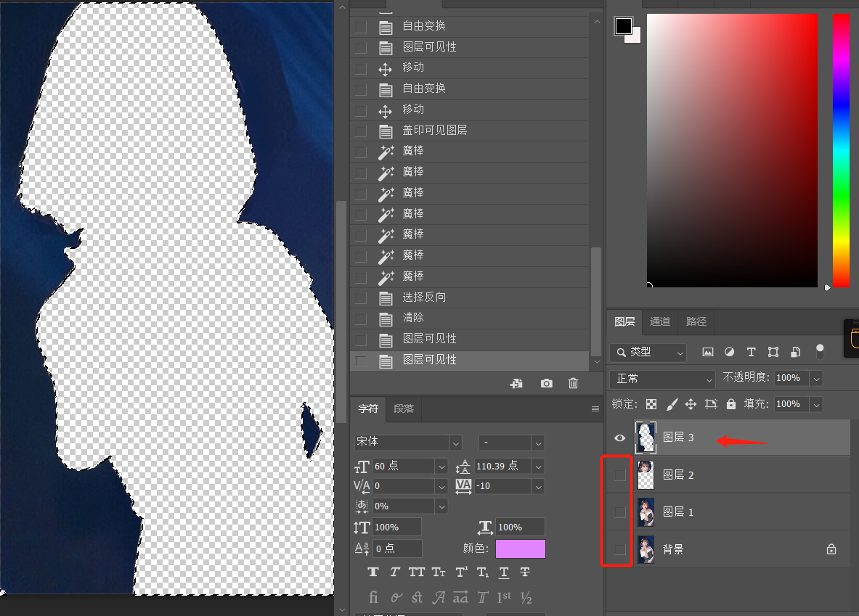Switch to 段落 tab
The height and width of the screenshot is (616, 859).
pyautogui.click(x=404, y=408)
